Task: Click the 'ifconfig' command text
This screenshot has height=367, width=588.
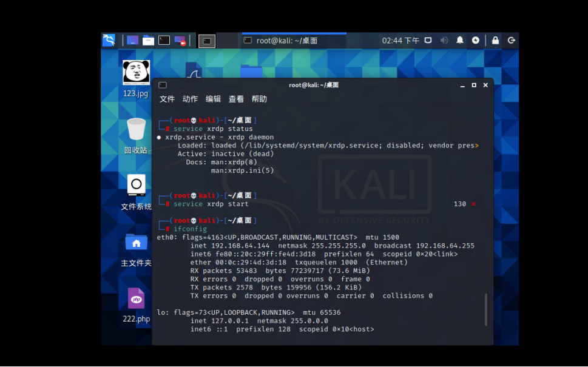Action: (190, 229)
